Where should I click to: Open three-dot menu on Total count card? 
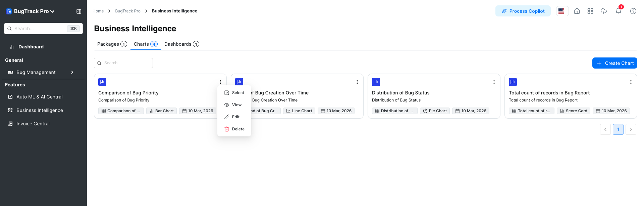tap(631, 82)
